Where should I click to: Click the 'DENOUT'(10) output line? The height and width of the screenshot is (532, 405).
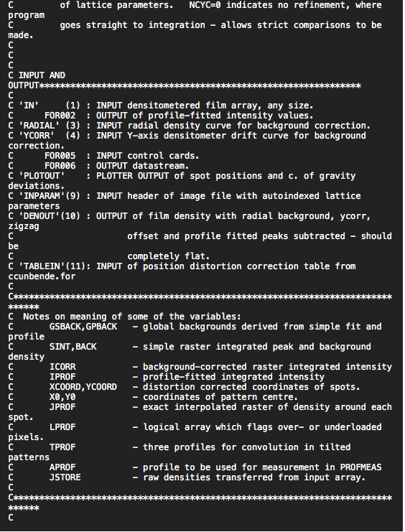click(x=189, y=216)
